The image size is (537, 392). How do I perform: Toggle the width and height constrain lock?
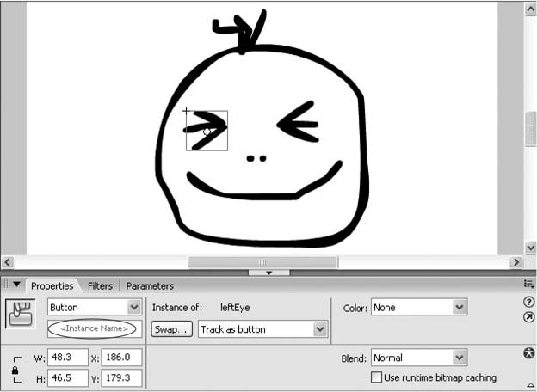click(x=15, y=370)
